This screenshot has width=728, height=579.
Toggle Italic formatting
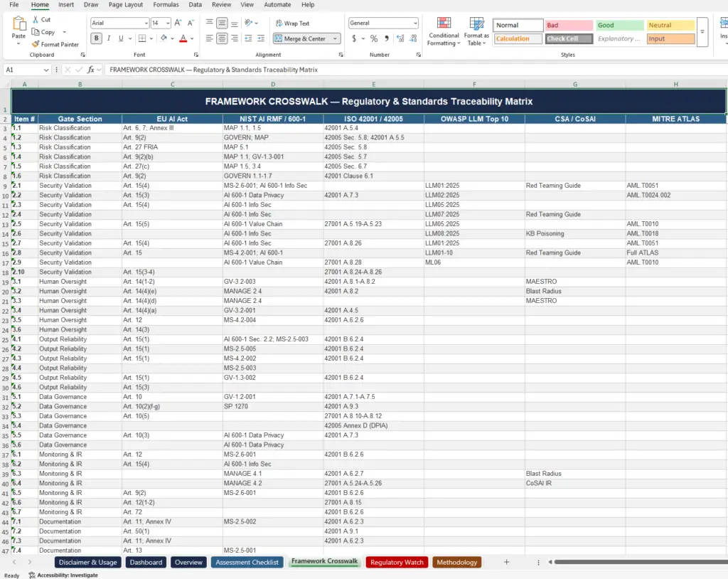coord(109,39)
